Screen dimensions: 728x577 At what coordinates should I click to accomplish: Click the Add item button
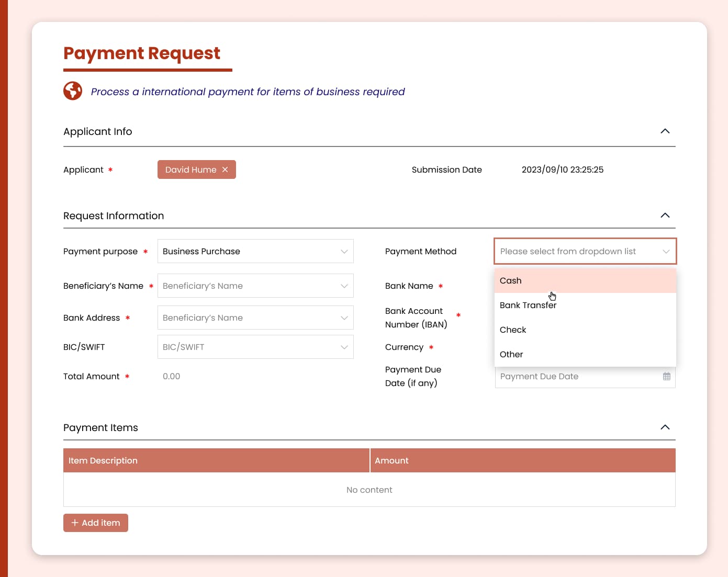[x=96, y=523]
